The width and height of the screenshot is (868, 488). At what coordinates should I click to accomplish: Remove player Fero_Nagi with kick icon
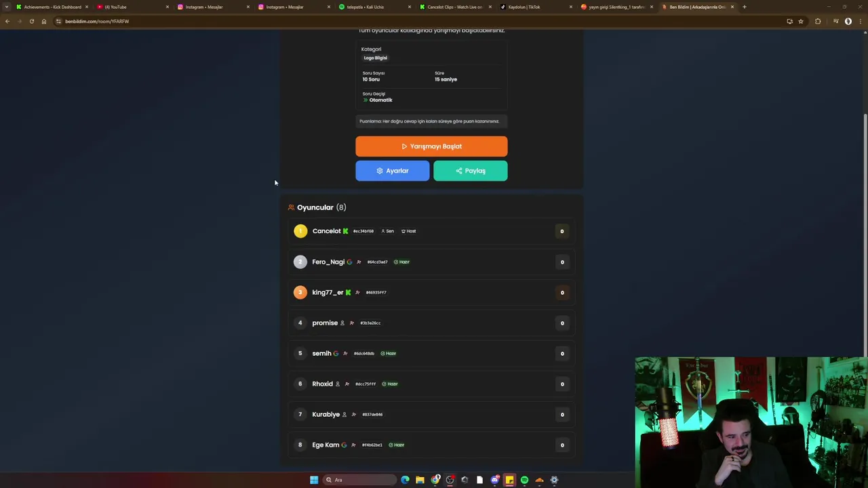[x=359, y=262]
